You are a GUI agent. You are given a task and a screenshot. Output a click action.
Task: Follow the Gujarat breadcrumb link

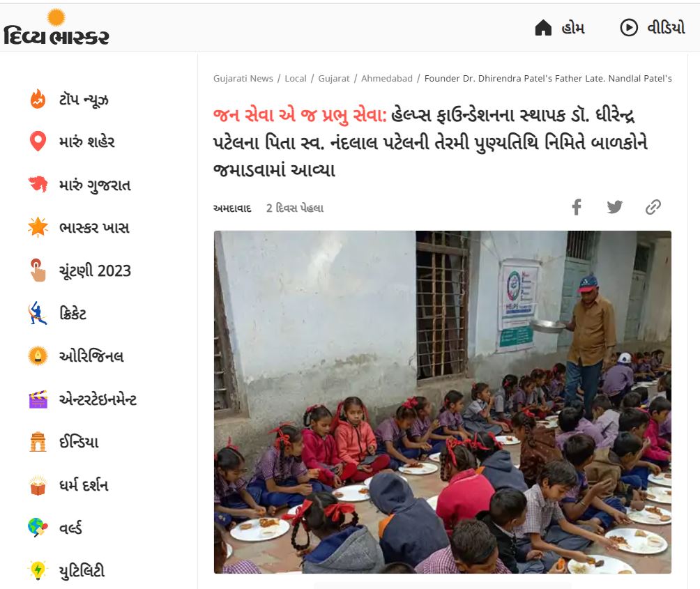click(333, 79)
